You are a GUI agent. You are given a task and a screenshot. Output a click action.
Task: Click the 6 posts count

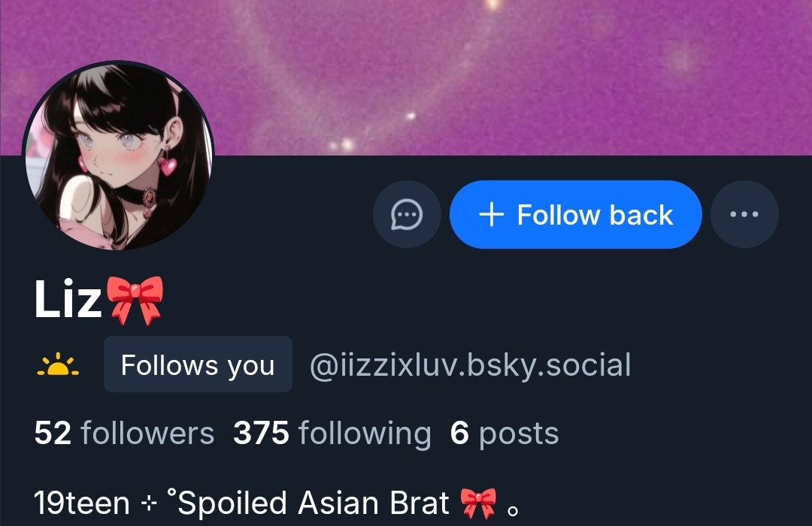(x=504, y=434)
